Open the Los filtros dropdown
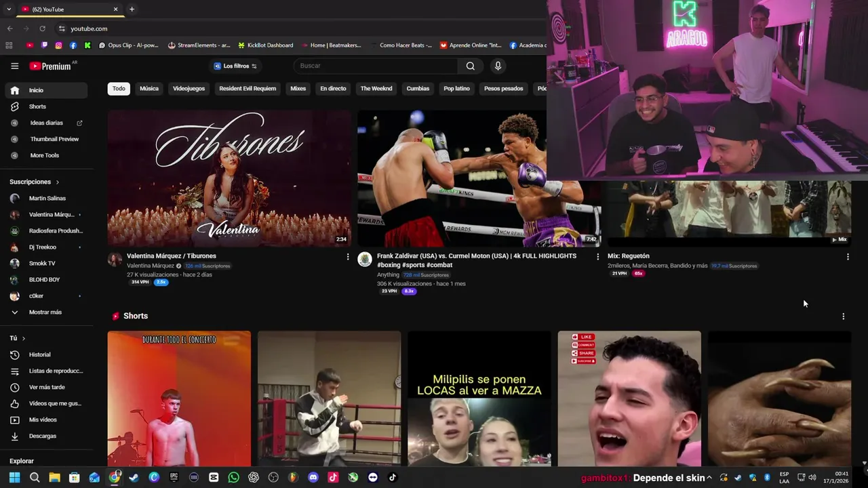The image size is (868, 488). (235, 66)
